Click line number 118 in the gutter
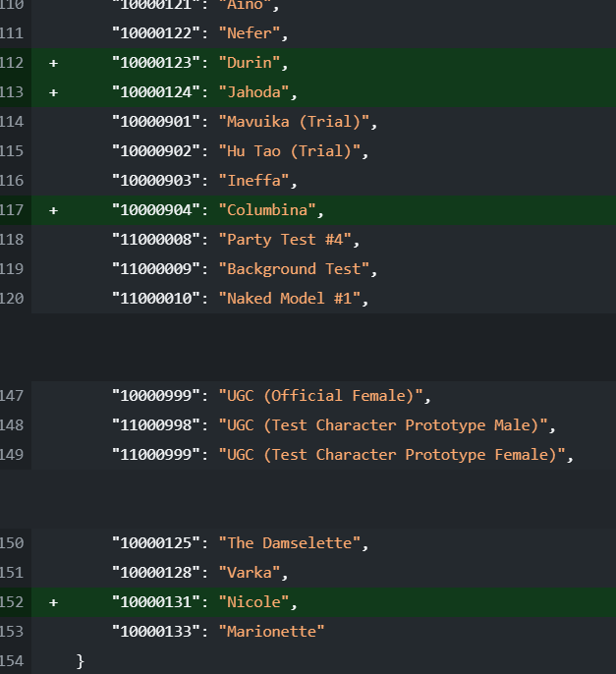The width and height of the screenshot is (616, 674). click(x=12, y=240)
